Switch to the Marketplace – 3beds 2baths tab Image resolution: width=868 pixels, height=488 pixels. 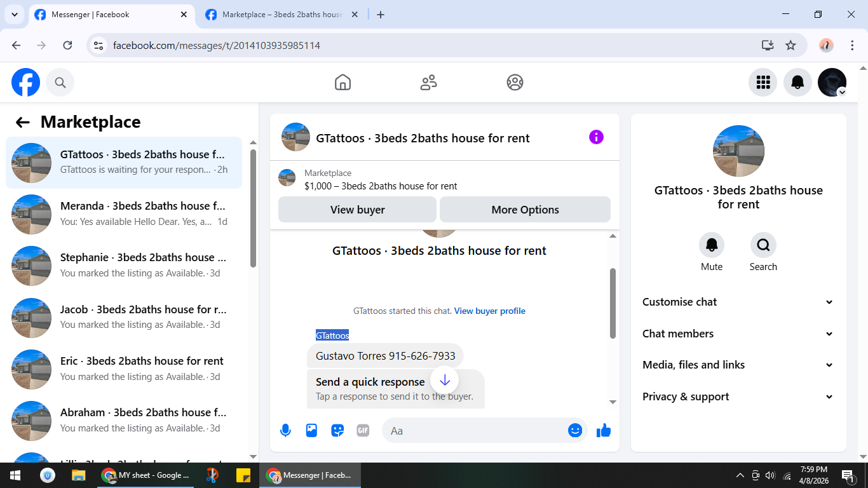tap(281, 15)
